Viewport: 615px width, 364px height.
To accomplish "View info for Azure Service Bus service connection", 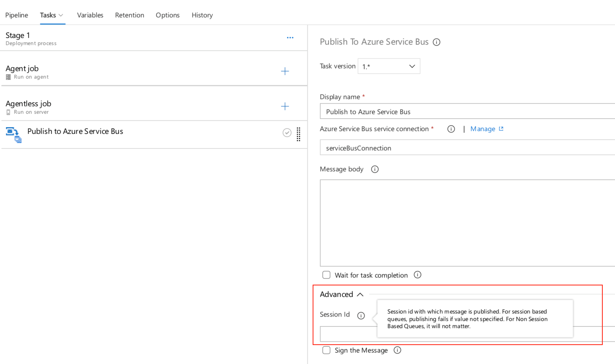I will tap(451, 129).
